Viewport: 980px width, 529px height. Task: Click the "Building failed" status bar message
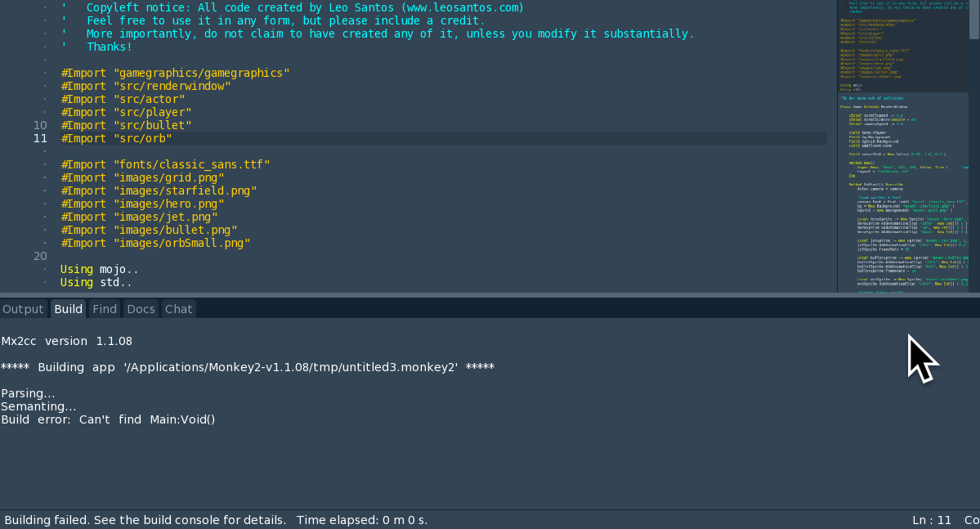point(145,520)
